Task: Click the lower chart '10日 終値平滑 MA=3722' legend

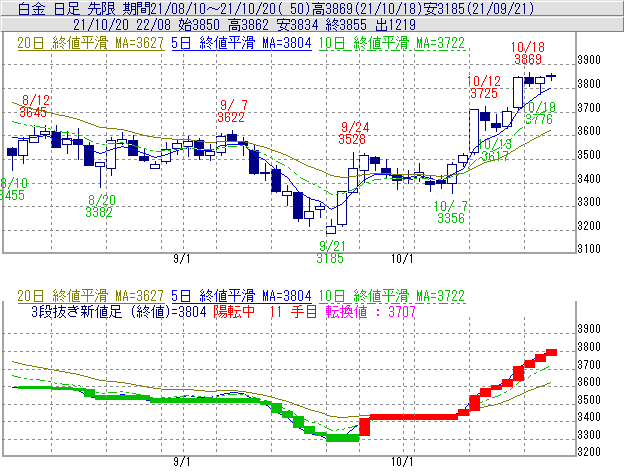Action: [392, 296]
